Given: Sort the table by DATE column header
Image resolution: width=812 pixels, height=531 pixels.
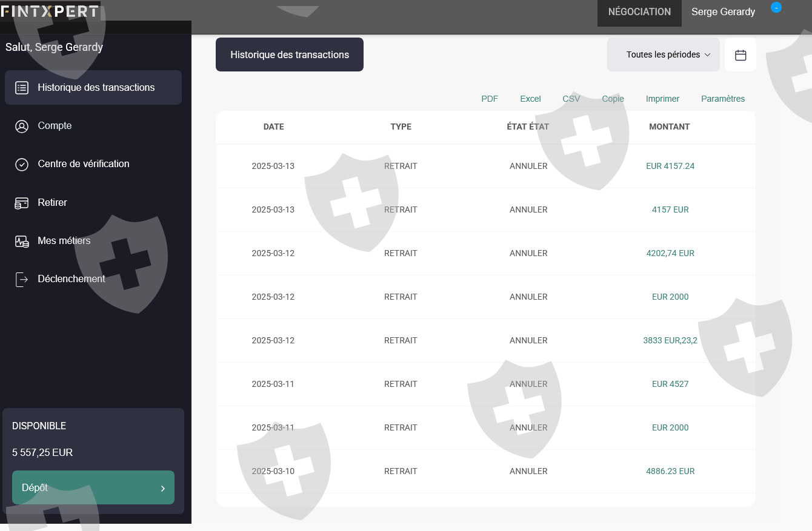Looking at the screenshot, I should tap(274, 127).
